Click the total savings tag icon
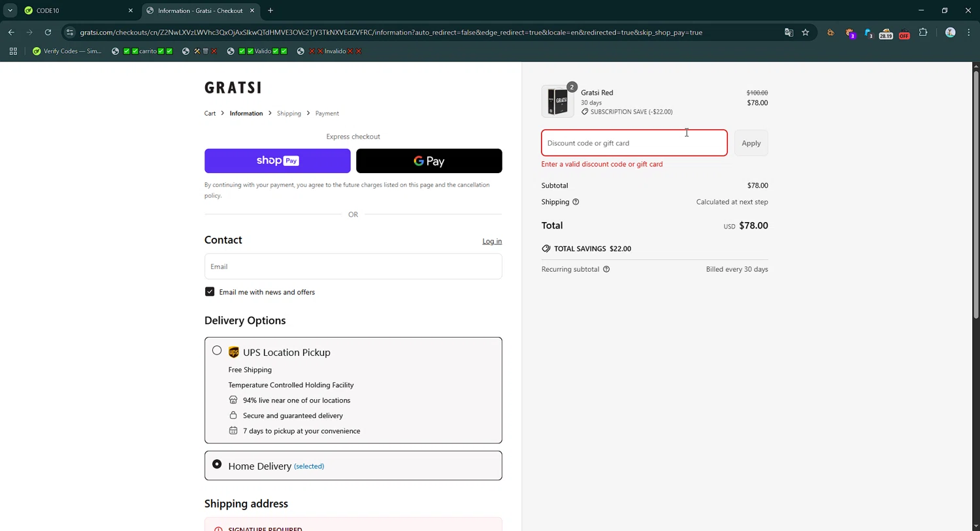This screenshot has height=531, width=980. (x=546, y=249)
